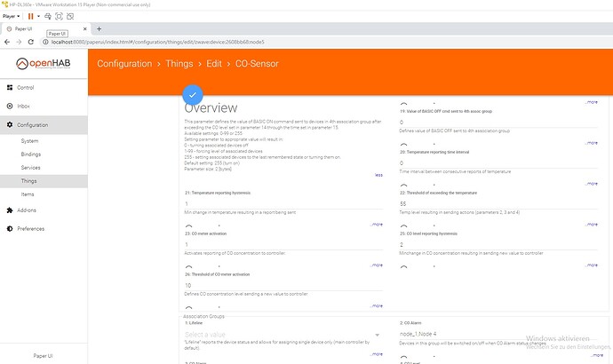This screenshot has width=613, height=364.
Task: Edit Temperature reporting time interval value
Action: click(498, 163)
